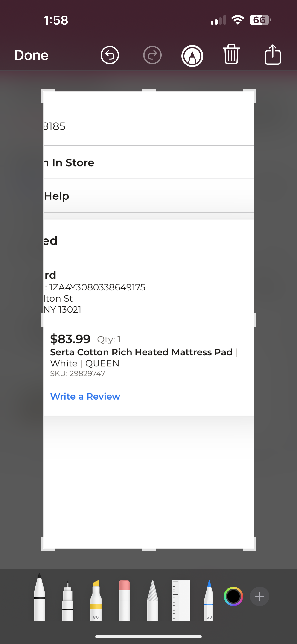
Task: Delete screenshot with trash icon
Action: pos(232,54)
